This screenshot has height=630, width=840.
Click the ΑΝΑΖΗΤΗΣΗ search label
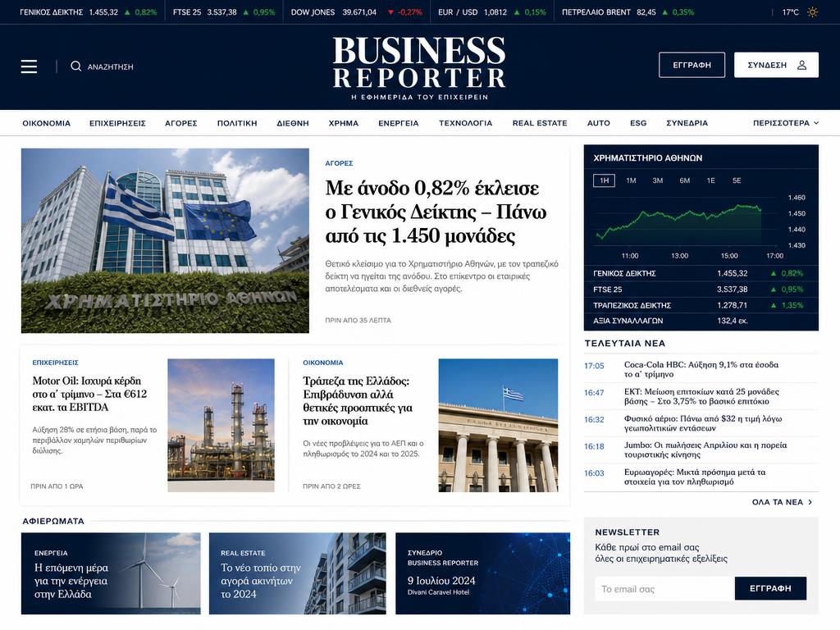111,67
